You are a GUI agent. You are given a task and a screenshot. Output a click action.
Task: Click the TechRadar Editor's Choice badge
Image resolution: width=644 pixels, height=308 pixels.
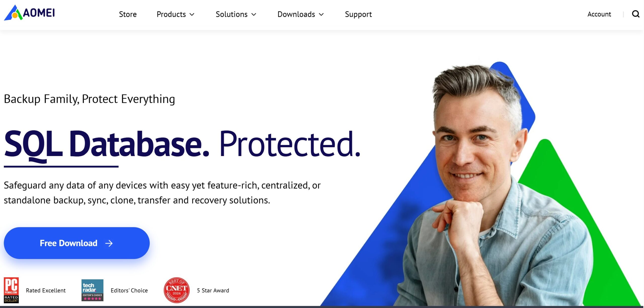(92, 290)
